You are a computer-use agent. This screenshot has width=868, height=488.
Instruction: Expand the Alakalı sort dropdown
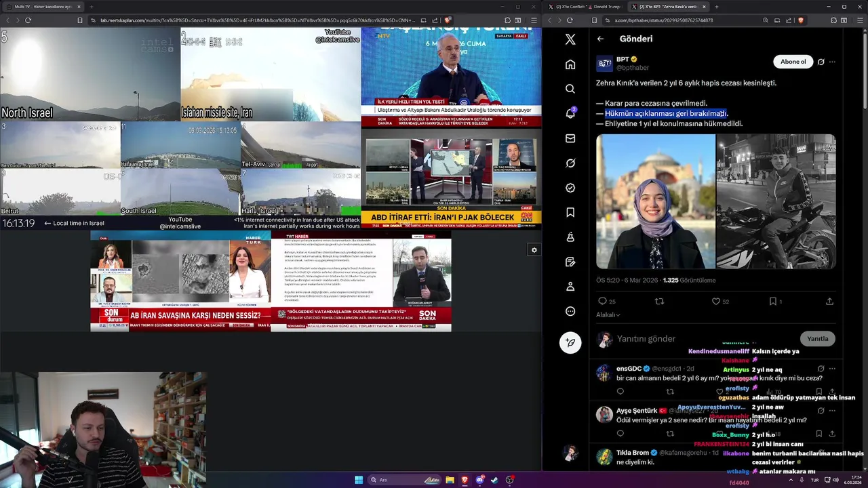pos(608,314)
